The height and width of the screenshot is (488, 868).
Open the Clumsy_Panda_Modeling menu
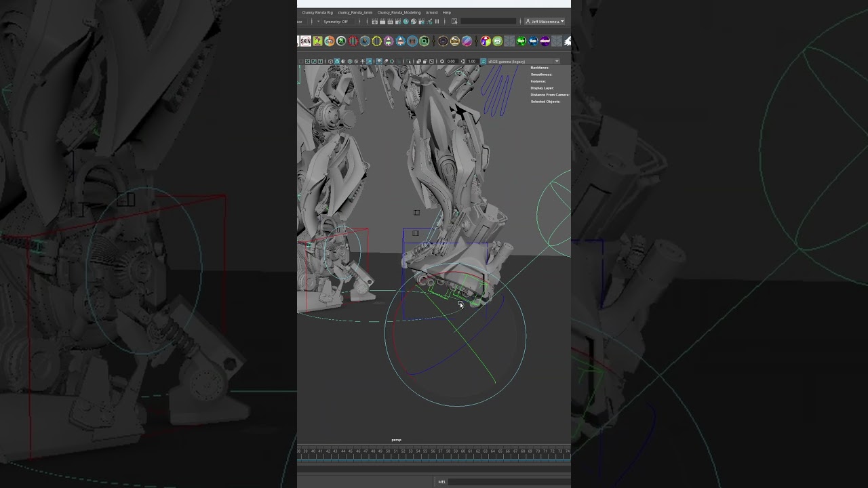[399, 12]
